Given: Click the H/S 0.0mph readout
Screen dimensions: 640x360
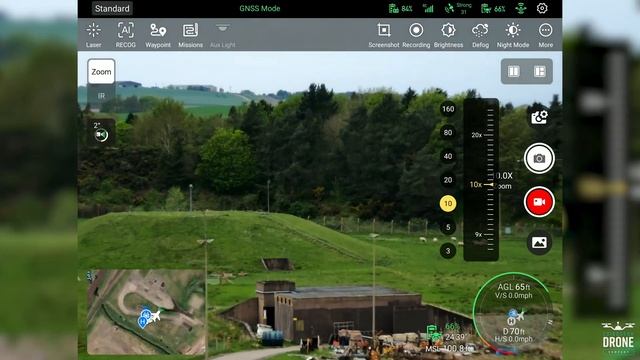Looking at the screenshot, I should tap(513, 339).
